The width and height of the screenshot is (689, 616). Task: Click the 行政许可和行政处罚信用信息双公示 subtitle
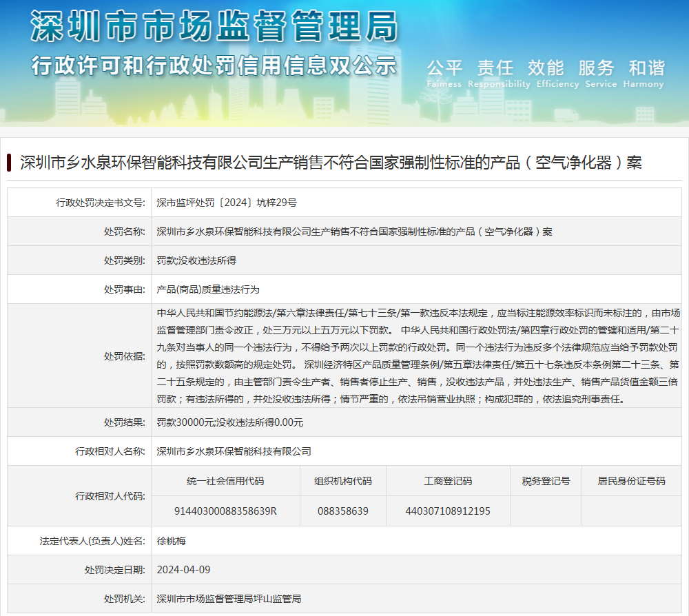click(x=214, y=66)
